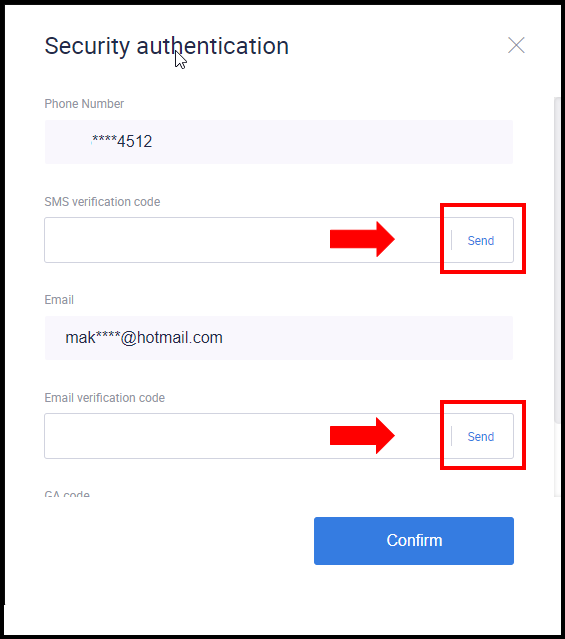
Task: Click the Security authentication heading
Action: click(167, 46)
